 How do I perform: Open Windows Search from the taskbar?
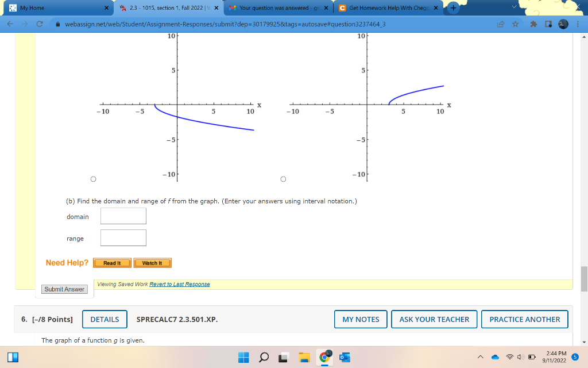263,357
